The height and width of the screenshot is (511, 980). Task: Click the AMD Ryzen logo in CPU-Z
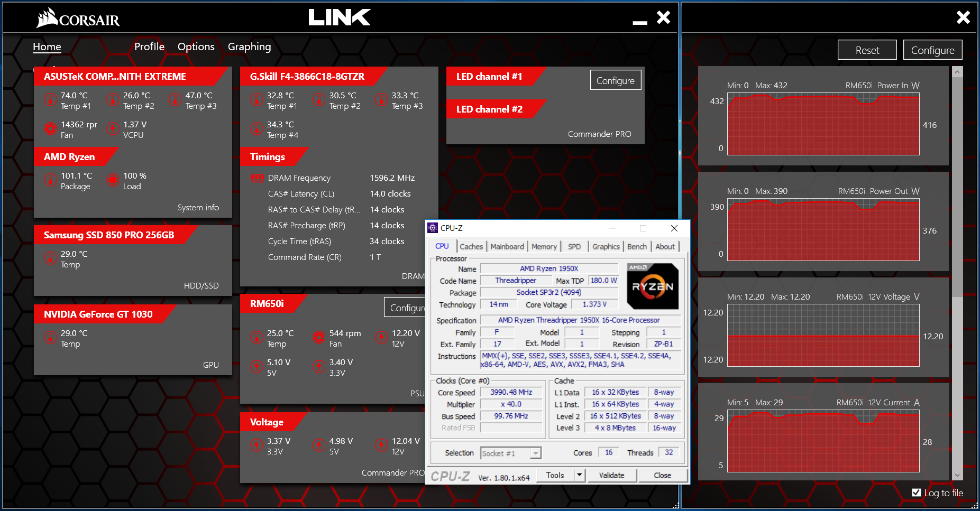point(653,286)
